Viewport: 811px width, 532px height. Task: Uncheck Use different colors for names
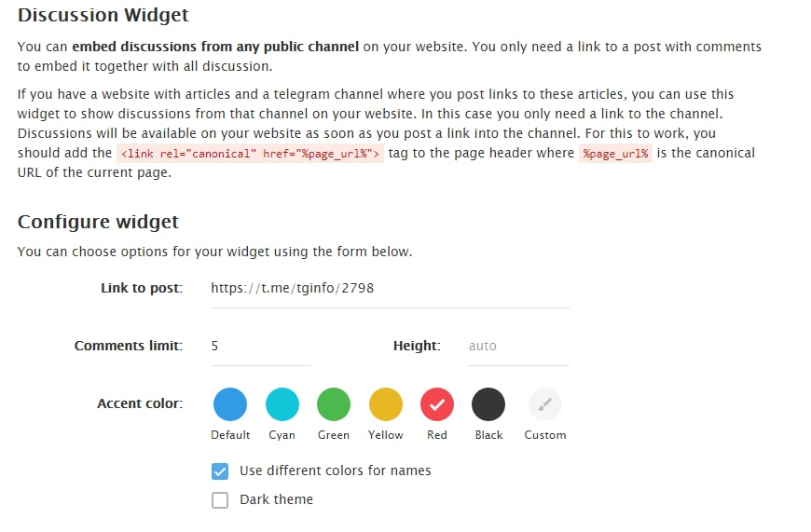coord(220,471)
